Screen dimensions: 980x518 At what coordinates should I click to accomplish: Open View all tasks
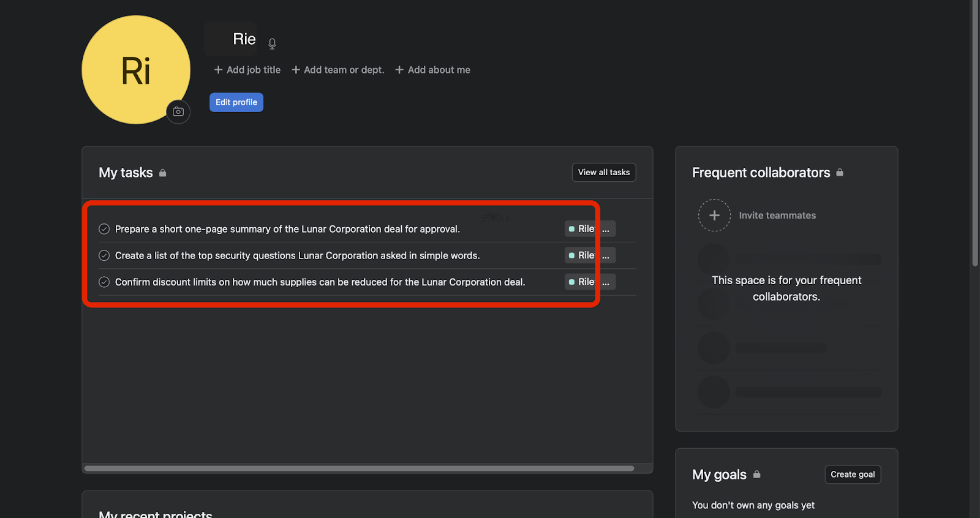(x=604, y=173)
